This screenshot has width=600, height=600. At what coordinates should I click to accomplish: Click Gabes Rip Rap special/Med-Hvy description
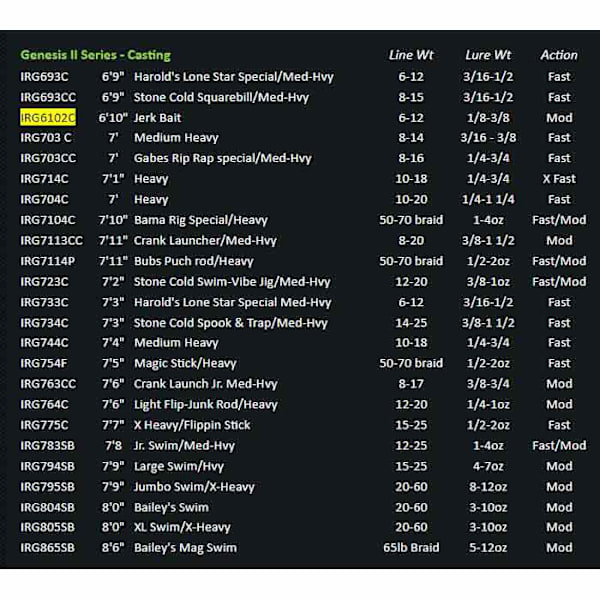223,158
